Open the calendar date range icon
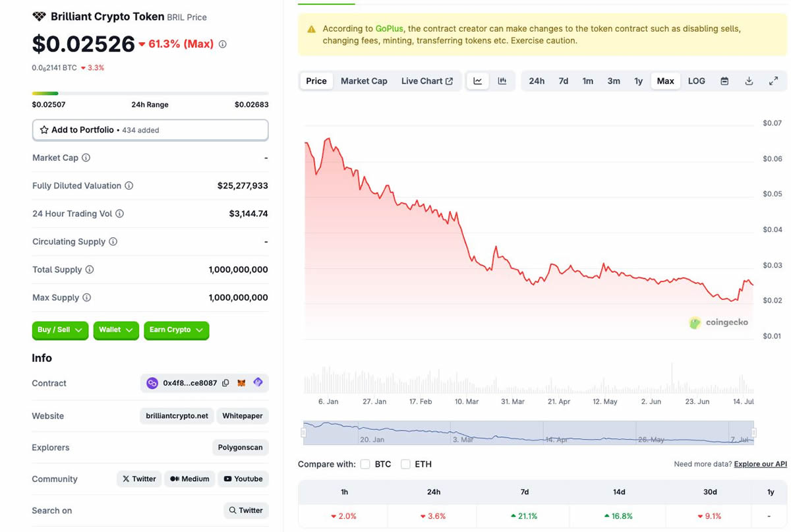Image resolution: width=791 pixels, height=532 pixels. (x=724, y=81)
